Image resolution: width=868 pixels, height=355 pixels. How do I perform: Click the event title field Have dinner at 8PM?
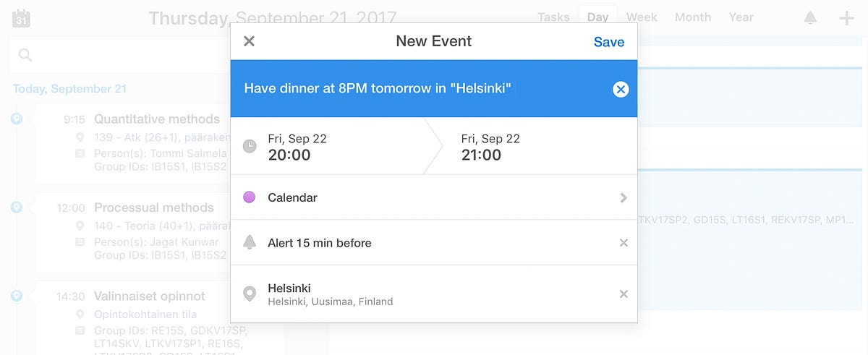[378, 89]
